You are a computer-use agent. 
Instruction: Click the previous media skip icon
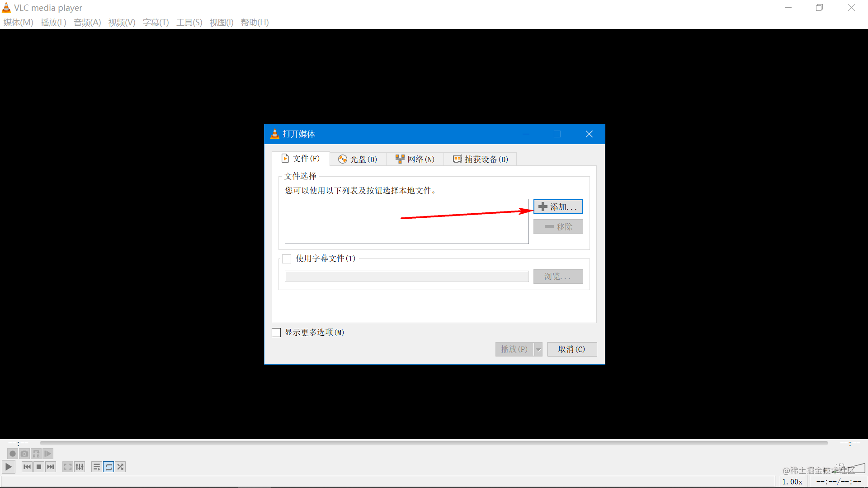pos(27,467)
